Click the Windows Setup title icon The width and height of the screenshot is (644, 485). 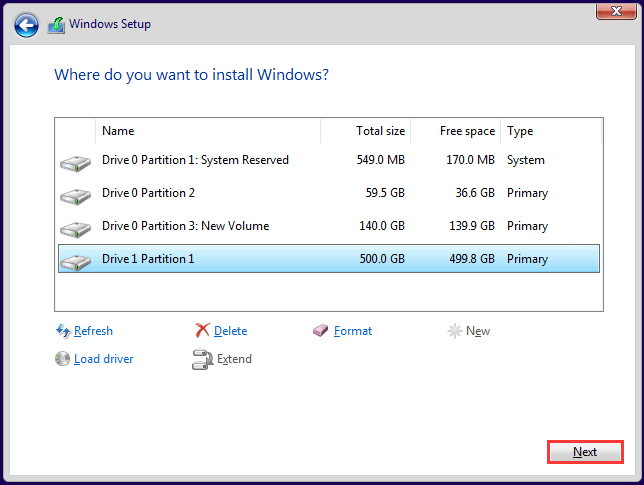[x=56, y=25]
